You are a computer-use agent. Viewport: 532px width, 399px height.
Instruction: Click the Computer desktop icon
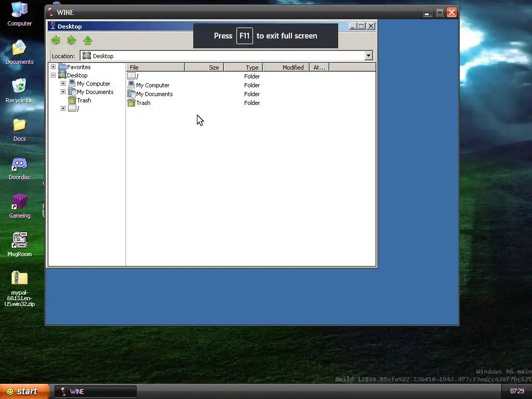pos(19,14)
